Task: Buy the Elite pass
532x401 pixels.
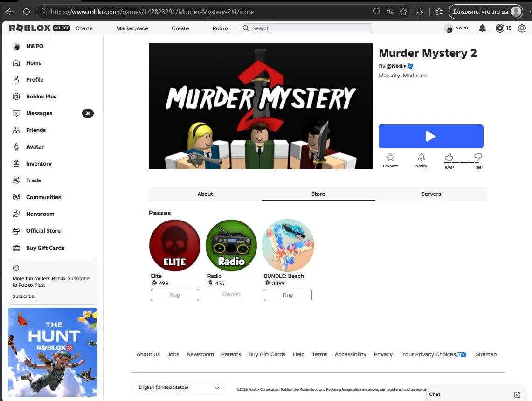Action: pyautogui.click(x=175, y=295)
